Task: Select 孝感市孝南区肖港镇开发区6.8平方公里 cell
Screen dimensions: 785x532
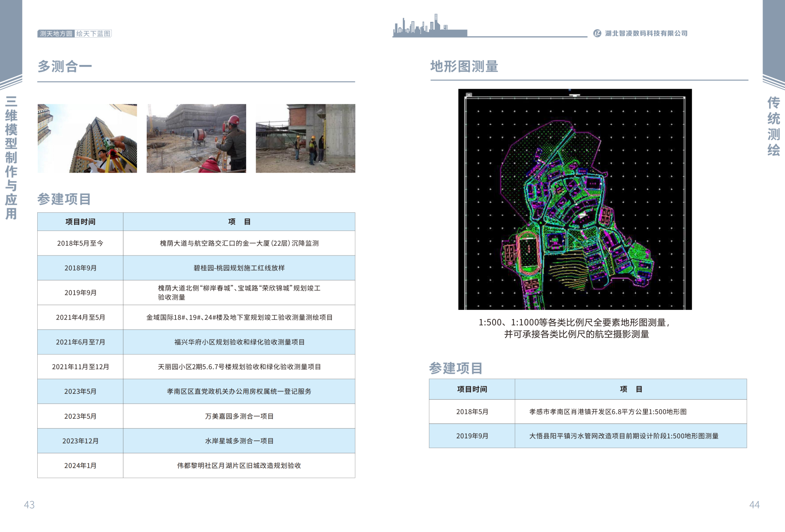Action: click(x=631, y=412)
